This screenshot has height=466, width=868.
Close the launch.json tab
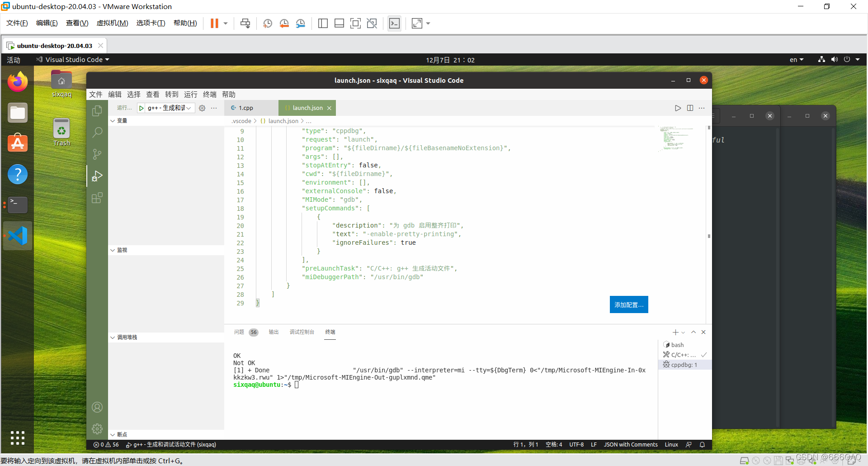click(329, 108)
